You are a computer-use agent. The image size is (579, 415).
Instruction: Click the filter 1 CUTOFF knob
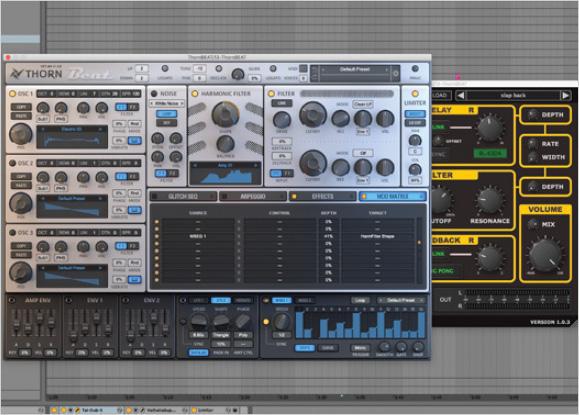point(313,114)
